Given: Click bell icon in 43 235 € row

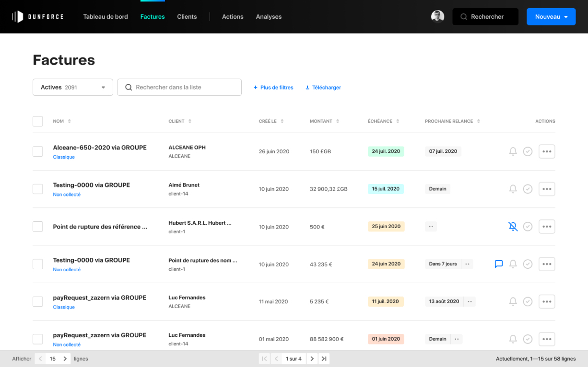Looking at the screenshot, I should click(x=513, y=264).
